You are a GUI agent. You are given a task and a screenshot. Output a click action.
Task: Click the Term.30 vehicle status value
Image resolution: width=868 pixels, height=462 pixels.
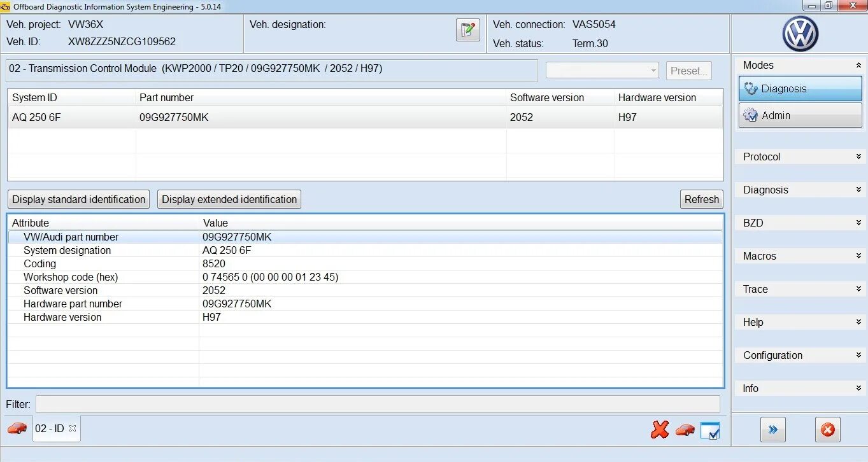click(590, 43)
